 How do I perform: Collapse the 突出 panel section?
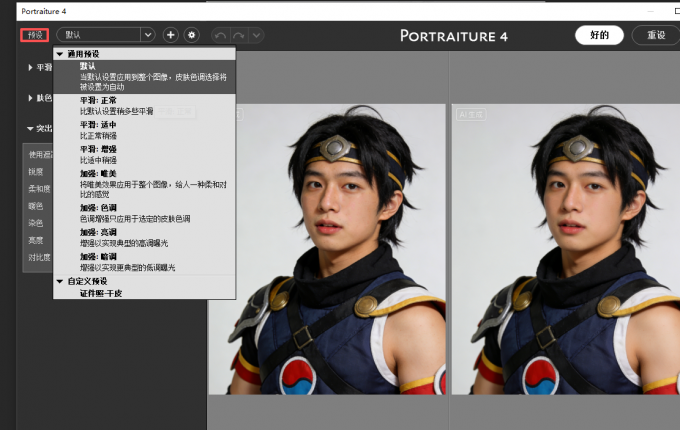coord(30,128)
